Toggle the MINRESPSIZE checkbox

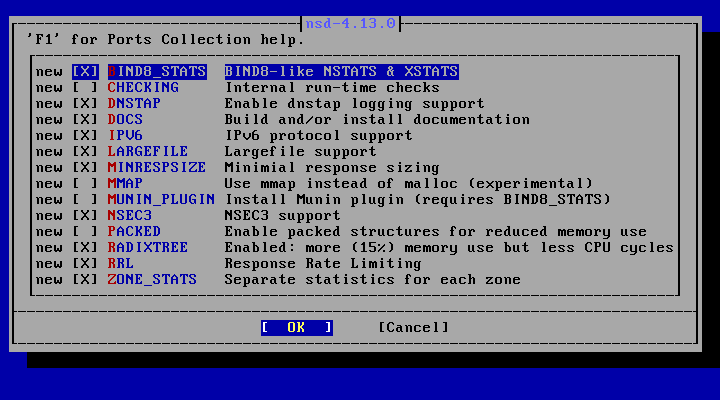(85, 168)
